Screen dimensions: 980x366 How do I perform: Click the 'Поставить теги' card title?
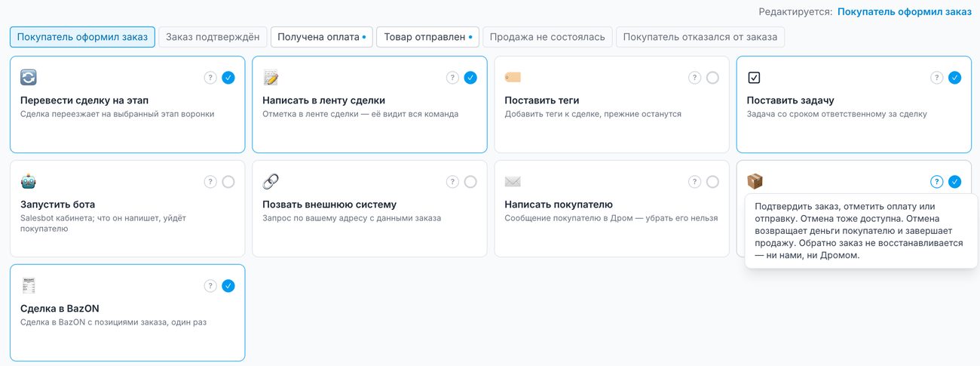tap(542, 100)
